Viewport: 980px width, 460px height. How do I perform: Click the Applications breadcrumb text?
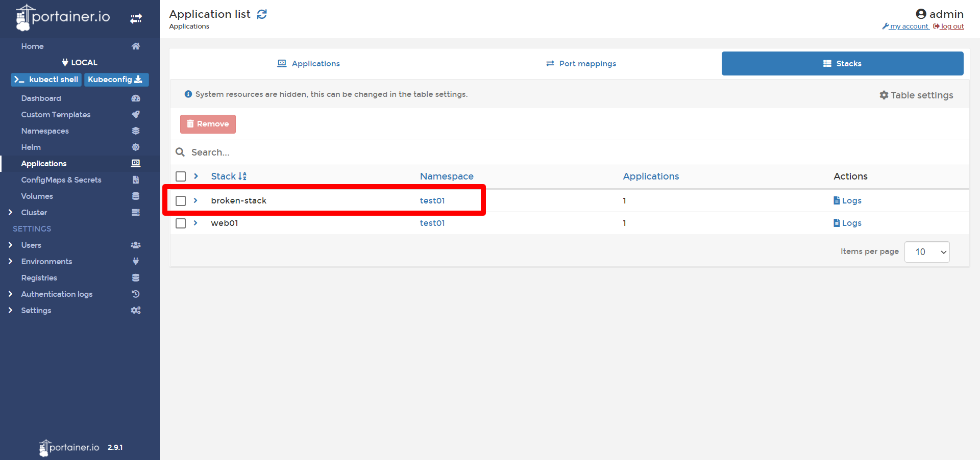click(189, 27)
